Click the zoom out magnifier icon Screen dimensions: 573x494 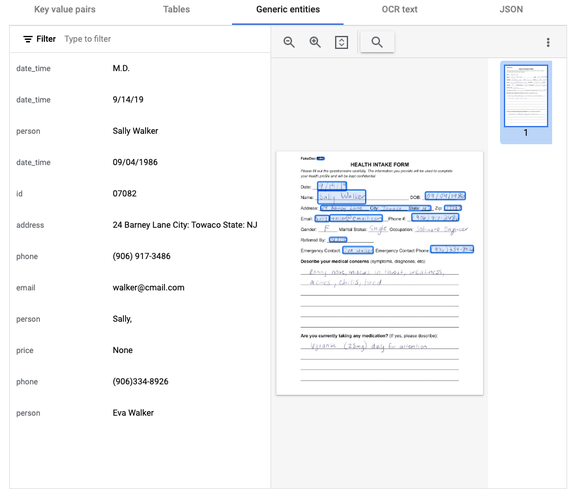(289, 42)
